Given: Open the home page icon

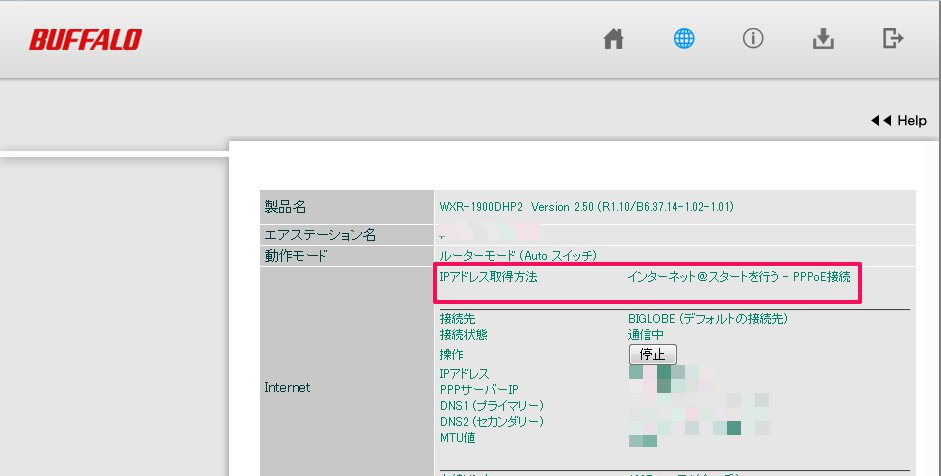Looking at the screenshot, I should pyautogui.click(x=613, y=39).
